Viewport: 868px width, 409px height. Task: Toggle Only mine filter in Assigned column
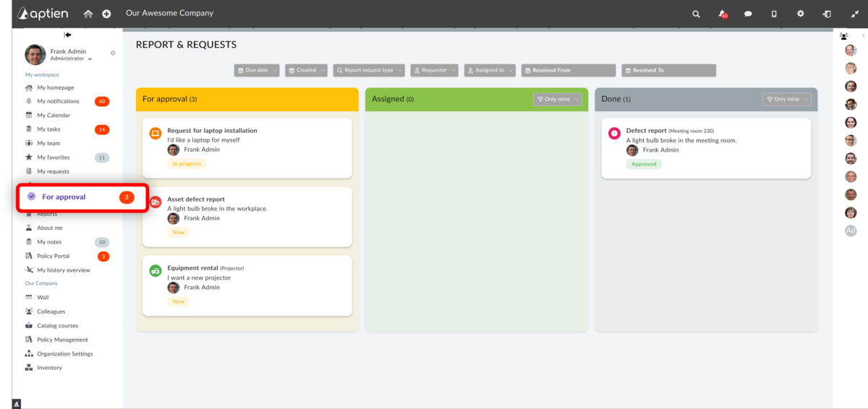556,99
